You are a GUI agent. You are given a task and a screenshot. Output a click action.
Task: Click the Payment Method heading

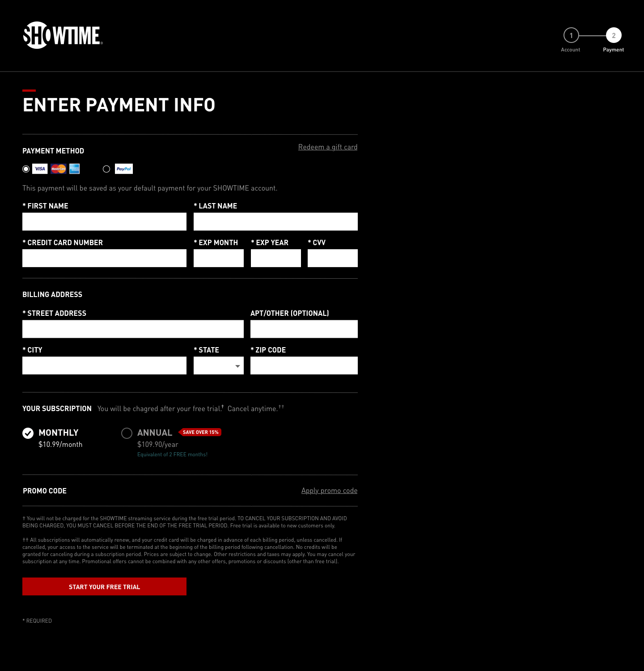coord(53,151)
